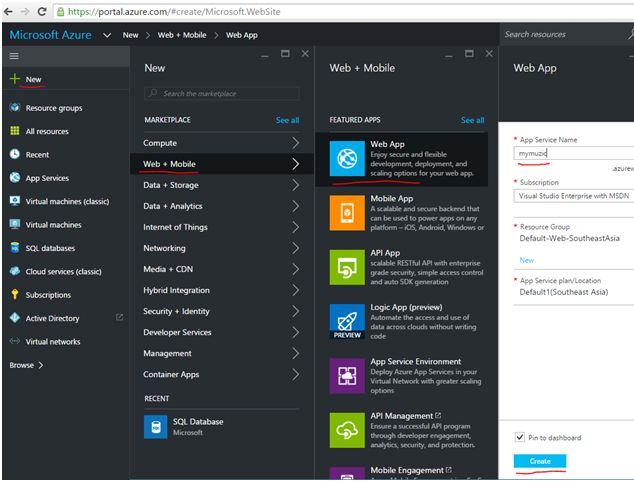
Task: Open Resource Group Default-Web-SoutheastAsia setting
Action: click(574, 233)
